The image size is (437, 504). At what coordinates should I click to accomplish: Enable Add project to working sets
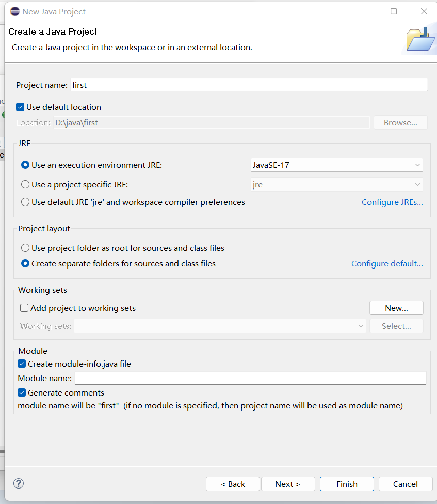(x=24, y=308)
